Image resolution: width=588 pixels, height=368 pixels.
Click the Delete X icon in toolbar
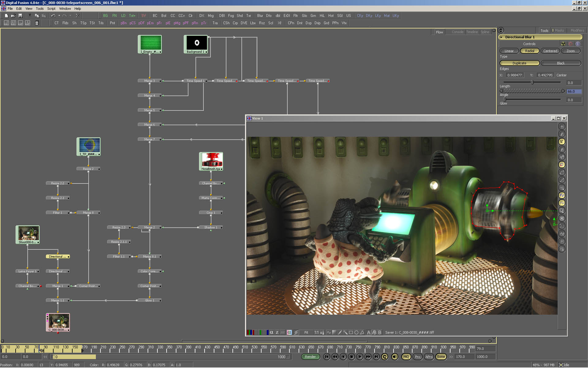point(77,16)
